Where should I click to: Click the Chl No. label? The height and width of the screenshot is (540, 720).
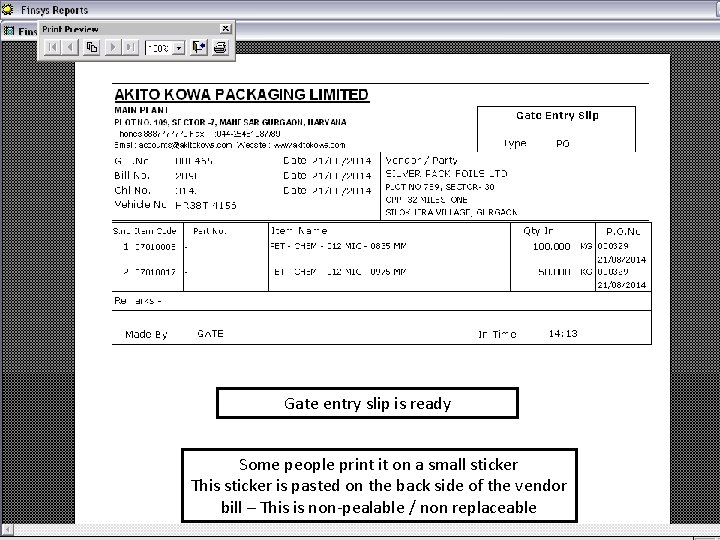coord(132,190)
